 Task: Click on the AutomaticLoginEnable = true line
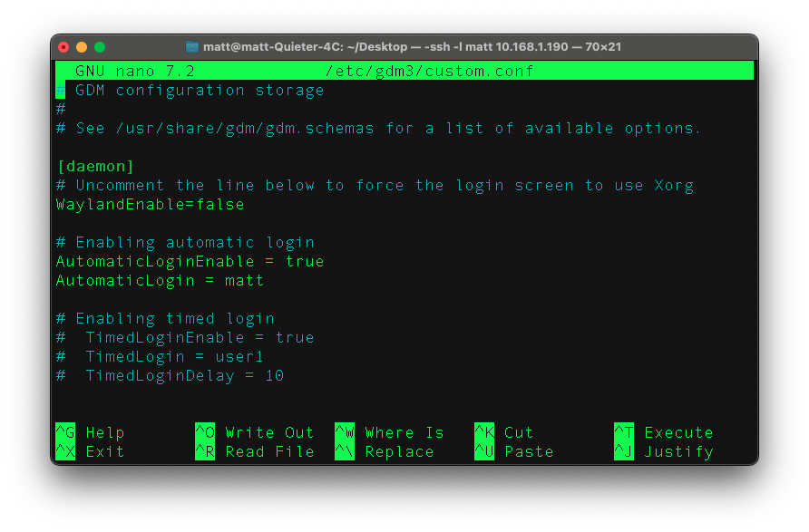[x=190, y=261]
